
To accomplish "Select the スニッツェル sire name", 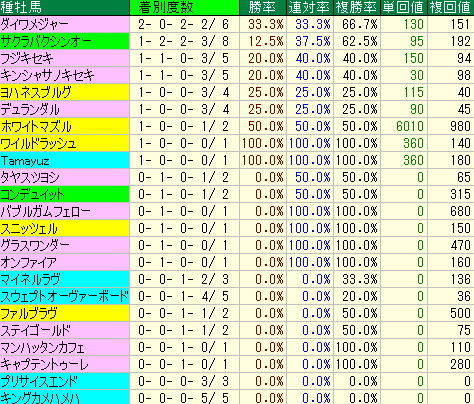I will (29, 228).
